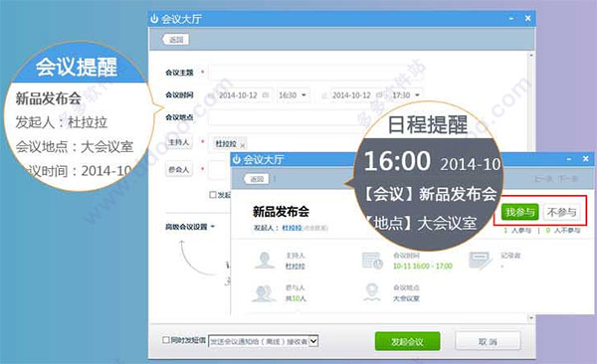597x364 pixels.
Task: Minimize the front 会议大厅 window
Action: pos(569,159)
